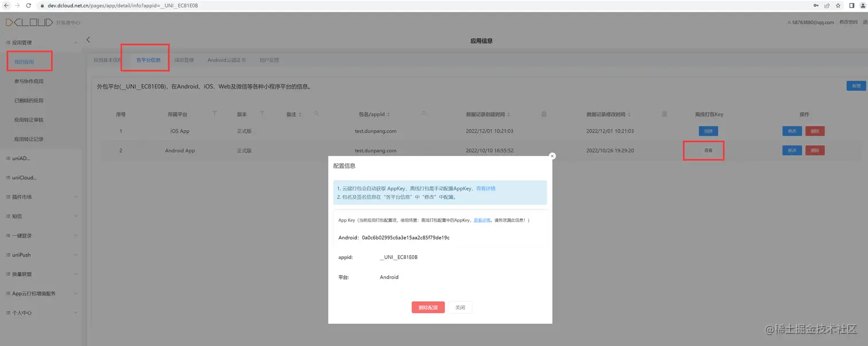This screenshot has width=868, height=346.
Task: Click 删除 in the Android App row
Action: pyautogui.click(x=815, y=150)
